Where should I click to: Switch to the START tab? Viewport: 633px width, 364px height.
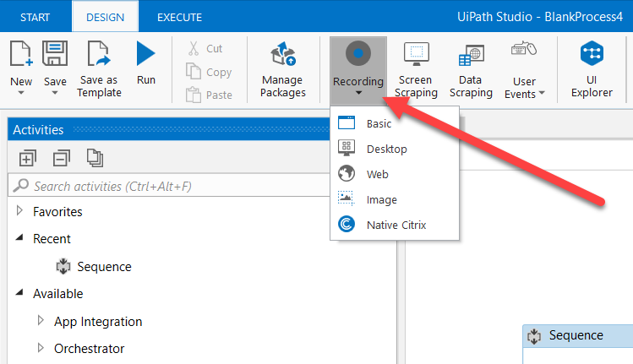pos(35,17)
